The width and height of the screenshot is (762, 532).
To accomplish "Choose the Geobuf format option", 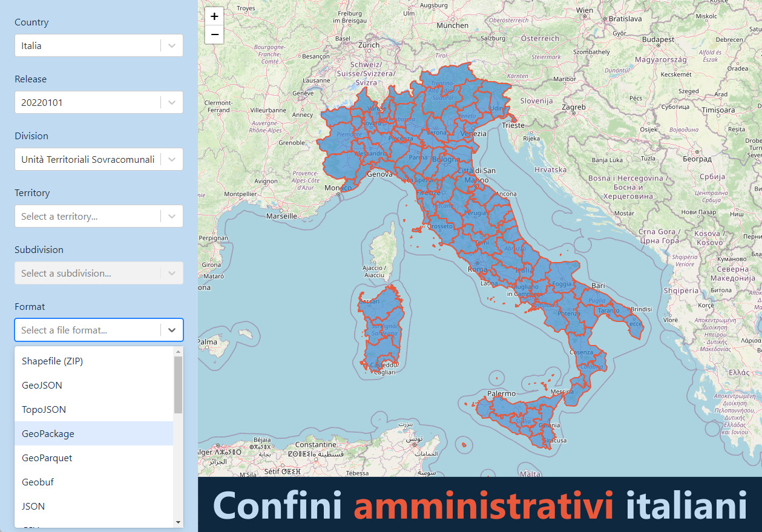I will (94, 482).
